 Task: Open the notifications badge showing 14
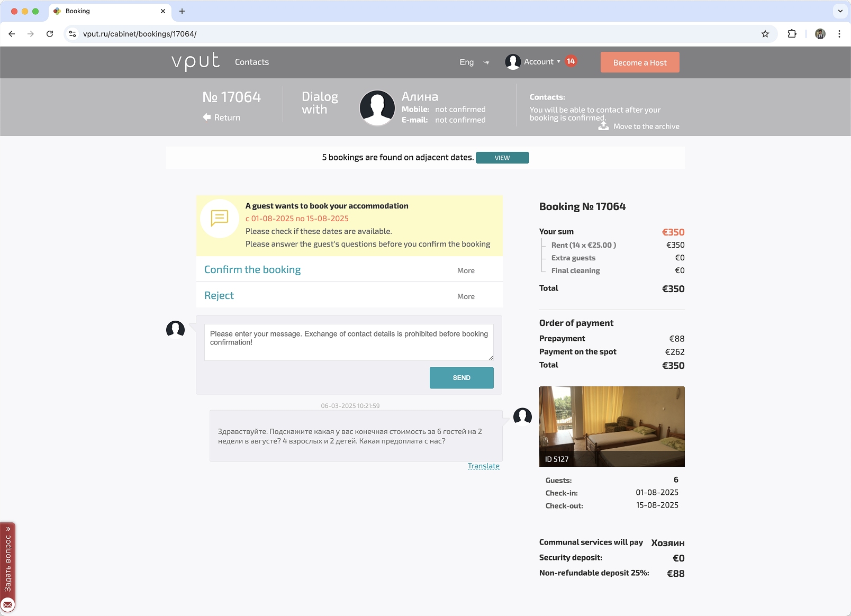click(571, 61)
